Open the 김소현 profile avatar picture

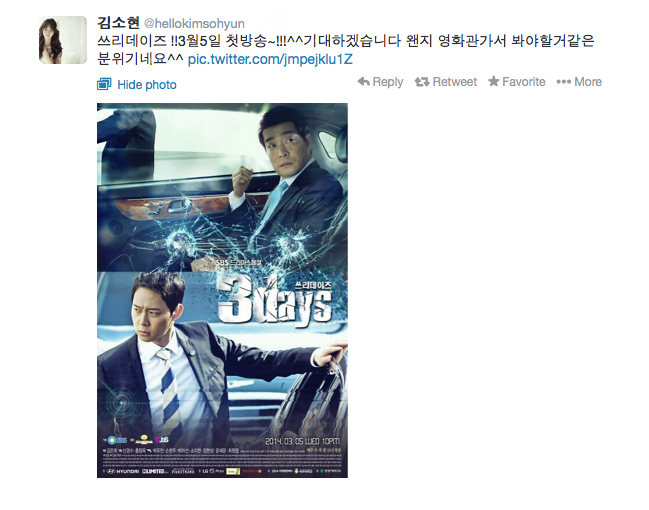point(63,40)
